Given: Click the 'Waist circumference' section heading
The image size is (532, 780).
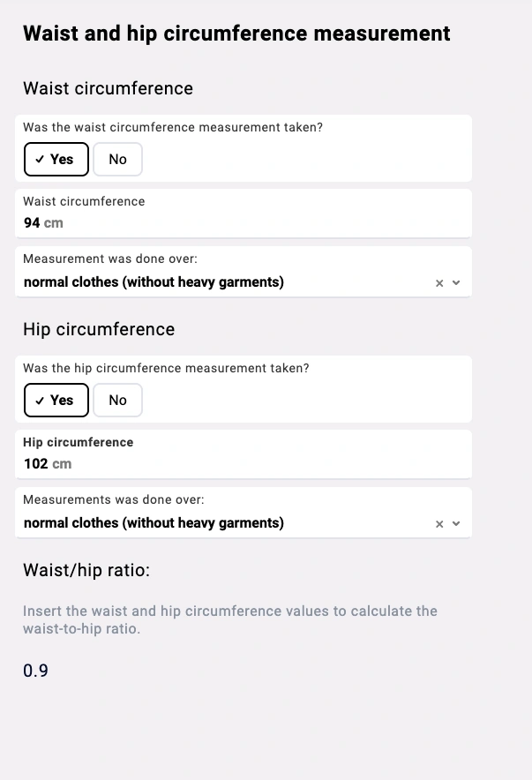Looking at the screenshot, I should (108, 88).
